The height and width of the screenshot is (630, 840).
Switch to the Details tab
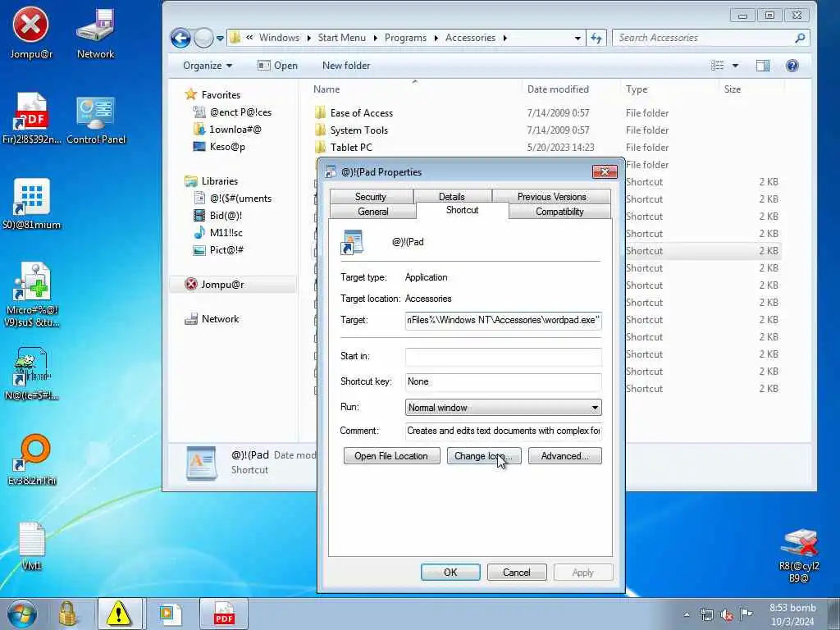pos(452,197)
